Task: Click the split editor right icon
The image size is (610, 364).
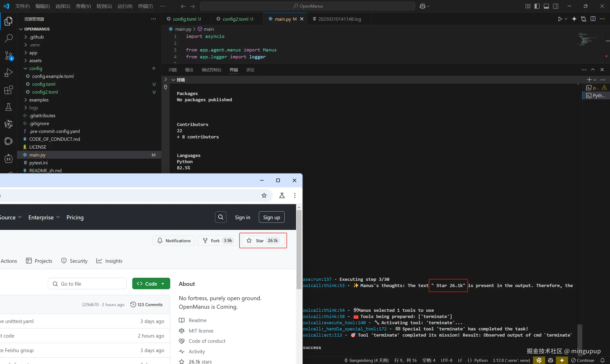Action: coord(593,19)
